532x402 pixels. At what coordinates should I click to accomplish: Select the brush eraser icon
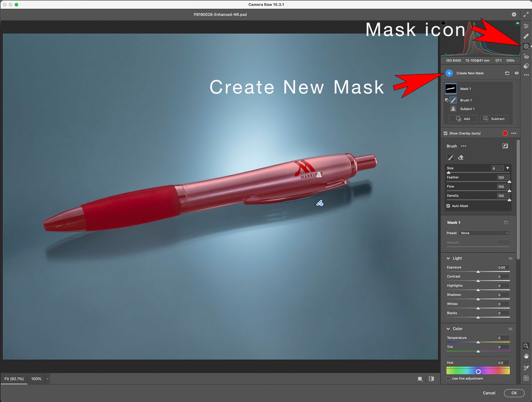click(461, 157)
